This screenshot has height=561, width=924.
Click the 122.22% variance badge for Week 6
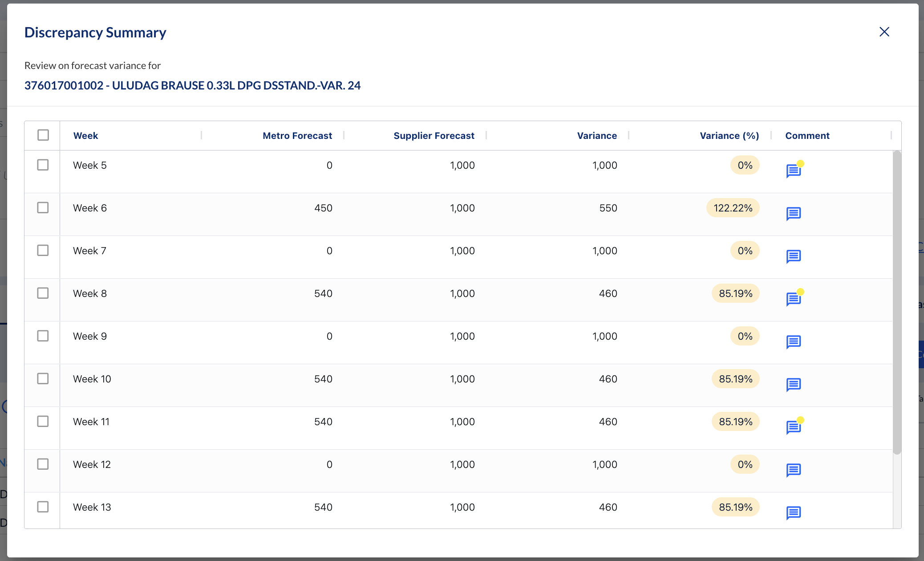pyautogui.click(x=733, y=208)
